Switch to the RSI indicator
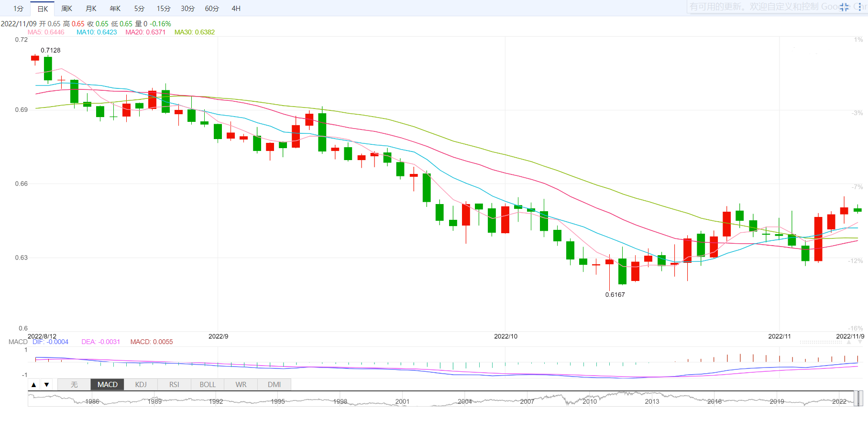The height and width of the screenshot is (421, 868). pyautogui.click(x=174, y=385)
